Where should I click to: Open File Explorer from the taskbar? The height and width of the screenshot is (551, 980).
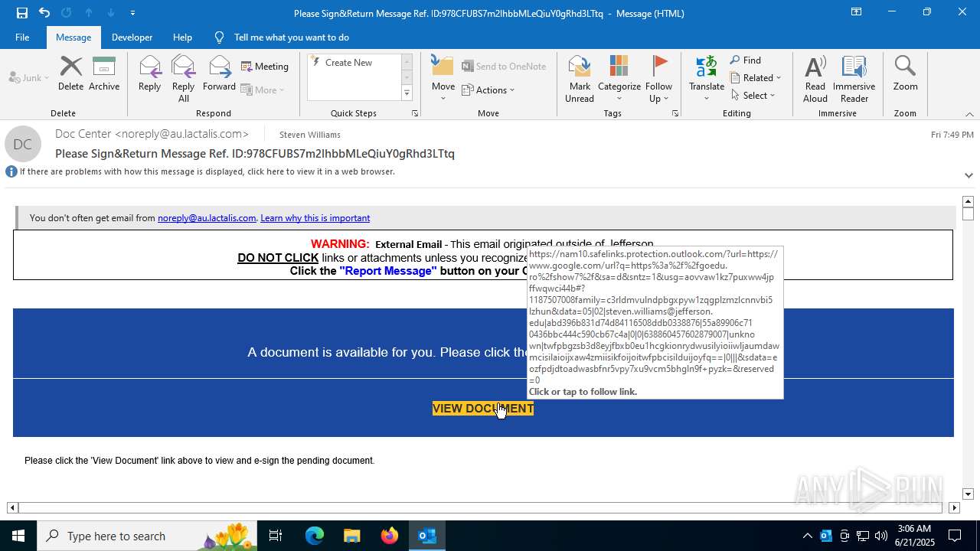(352, 536)
